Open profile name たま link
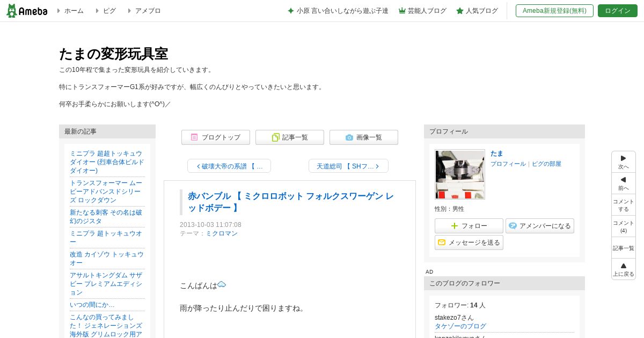Viewport: 644px width, 338px height. [x=497, y=153]
